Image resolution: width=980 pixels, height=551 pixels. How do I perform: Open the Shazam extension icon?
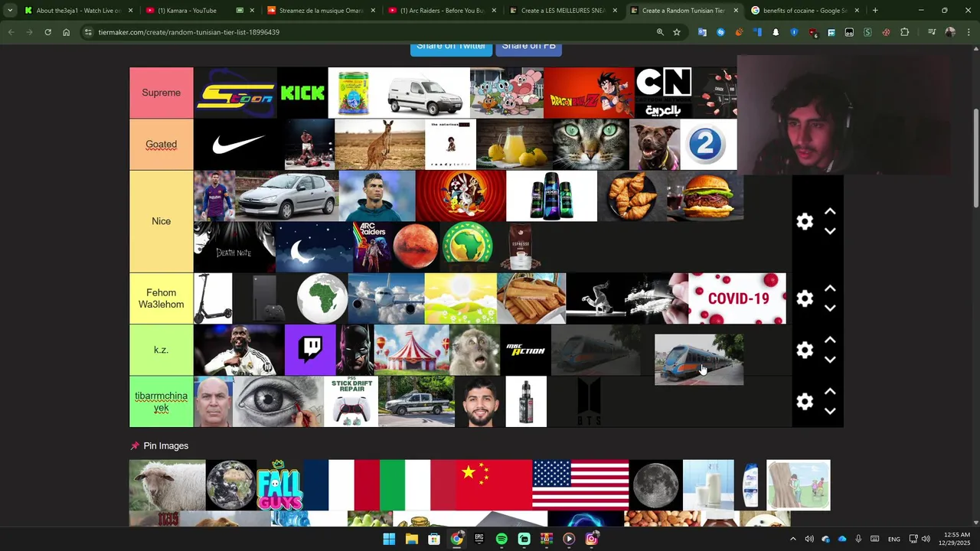(x=720, y=32)
